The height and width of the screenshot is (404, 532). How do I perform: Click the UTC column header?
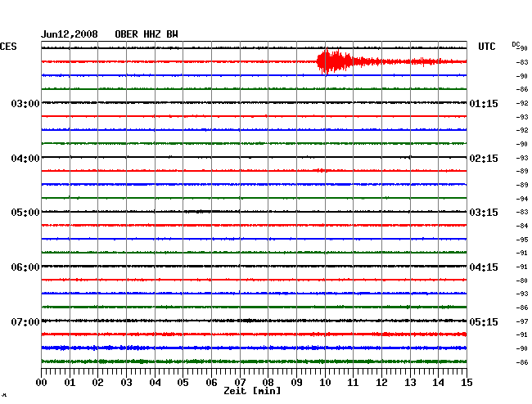(487, 47)
